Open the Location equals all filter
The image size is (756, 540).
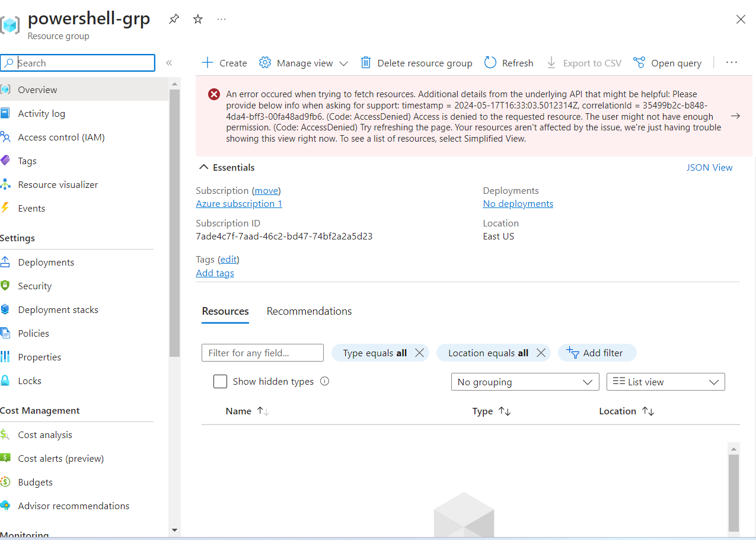pos(488,353)
